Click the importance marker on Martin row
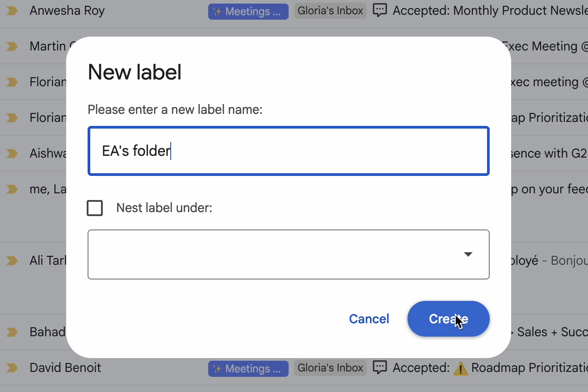Viewport: 588px width, 392px height. [x=12, y=46]
